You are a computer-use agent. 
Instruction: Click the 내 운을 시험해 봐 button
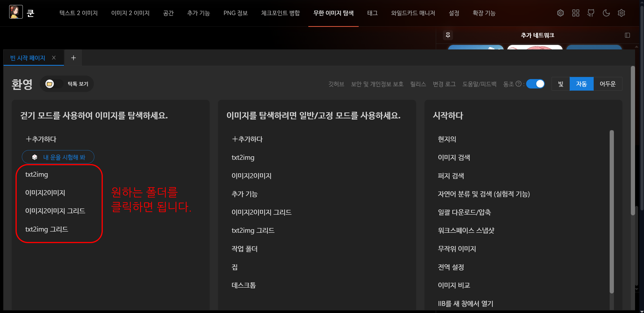(x=58, y=157)
